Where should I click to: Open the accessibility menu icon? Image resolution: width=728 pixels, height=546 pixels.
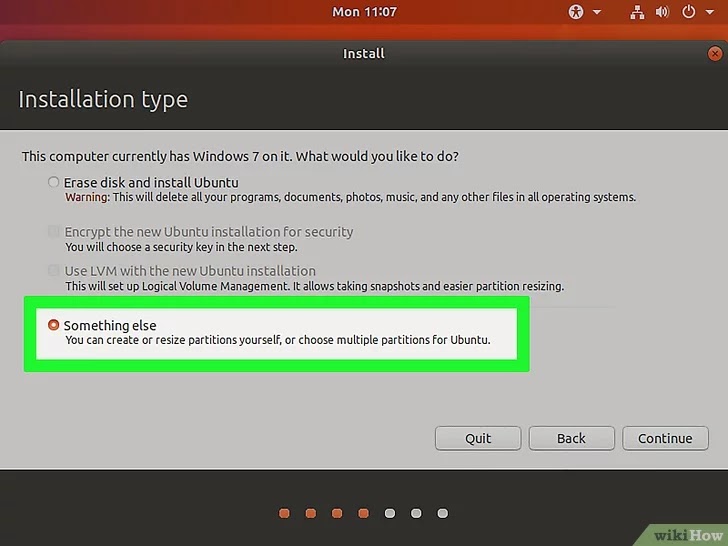(576, 12)
